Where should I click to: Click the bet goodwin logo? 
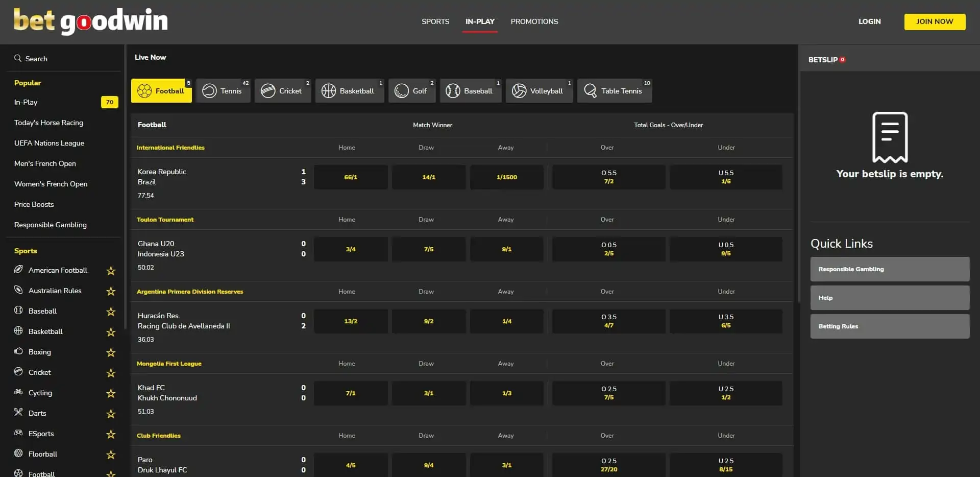pyautogui.click(x=91, y=20)
